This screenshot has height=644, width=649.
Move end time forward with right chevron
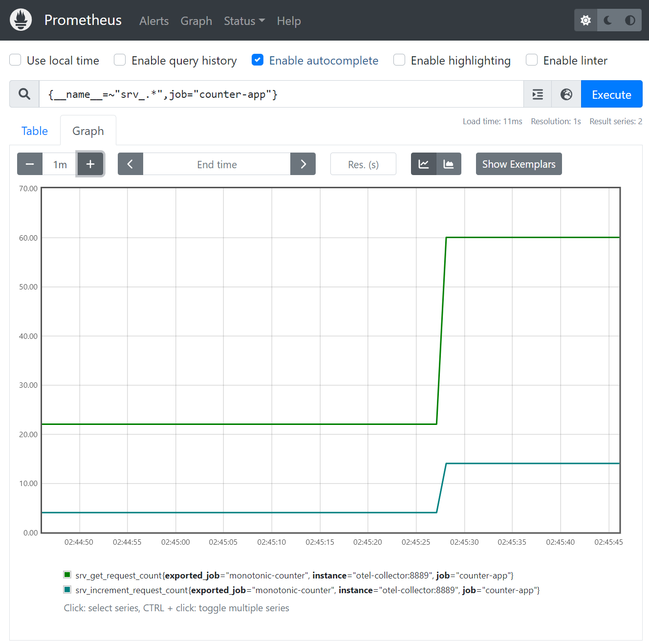(x=303, y=164)
